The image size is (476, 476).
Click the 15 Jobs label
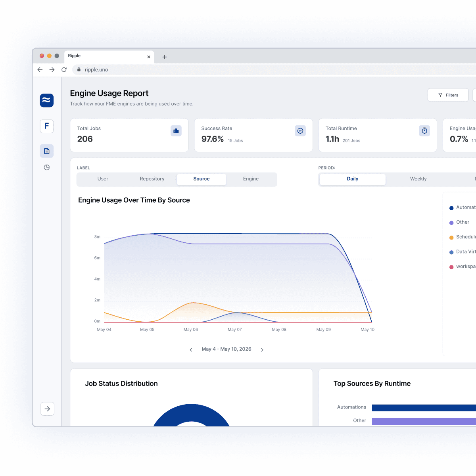tap(235, 140)
